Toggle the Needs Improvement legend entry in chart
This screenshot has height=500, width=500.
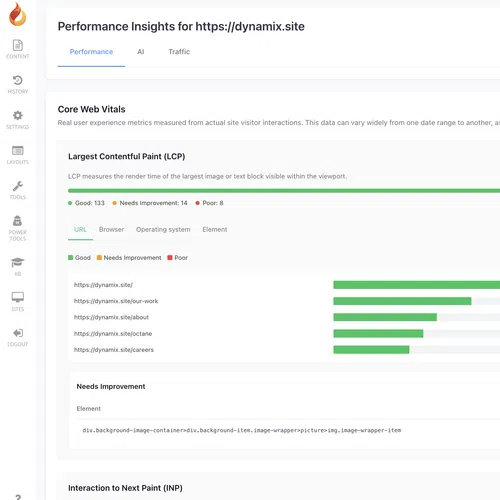[129, 258]
